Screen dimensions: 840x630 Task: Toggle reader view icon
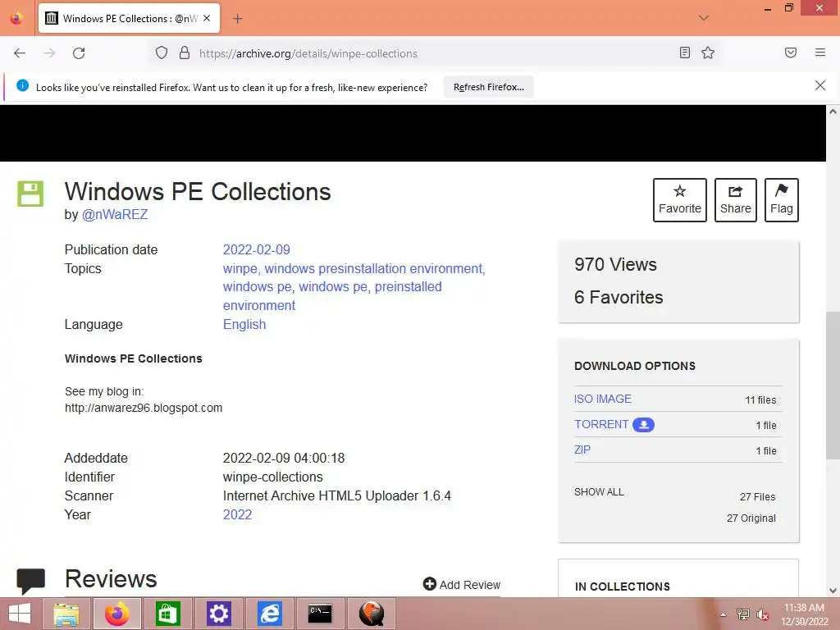click(685, 52)
